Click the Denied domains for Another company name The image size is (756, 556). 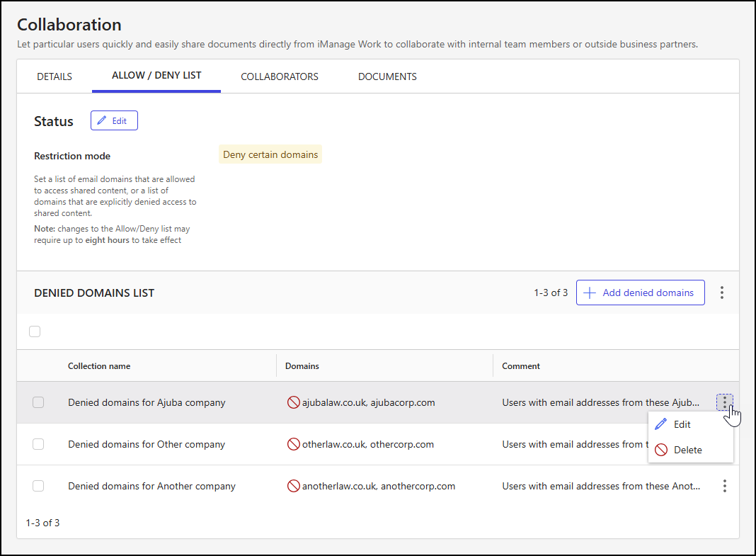[x=151, y=486]
